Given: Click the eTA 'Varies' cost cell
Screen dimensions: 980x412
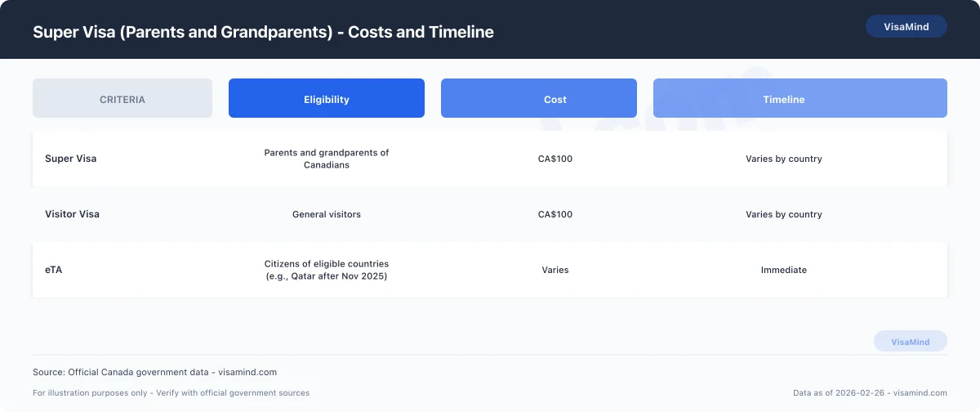Looking at the screenshot, I should coord(555,270).
